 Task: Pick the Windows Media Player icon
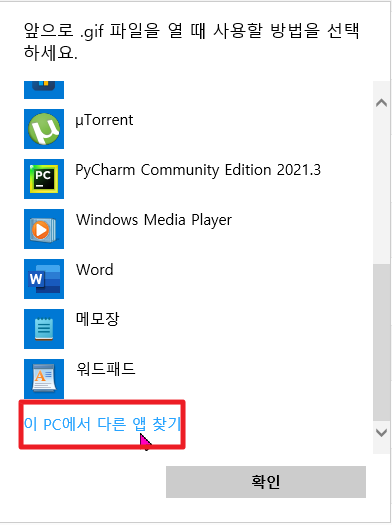(x=44, y=229)
